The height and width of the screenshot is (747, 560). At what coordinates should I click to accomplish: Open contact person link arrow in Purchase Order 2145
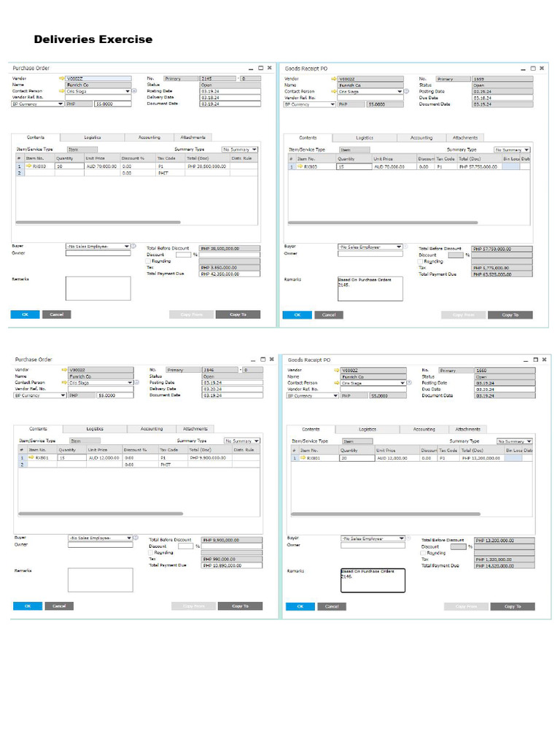tap(61, 91)
